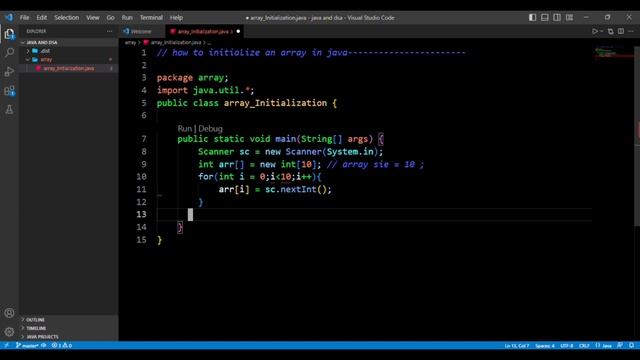The image size is (640, 360).
Task: Open the Go menu
Action: (111, 18)
